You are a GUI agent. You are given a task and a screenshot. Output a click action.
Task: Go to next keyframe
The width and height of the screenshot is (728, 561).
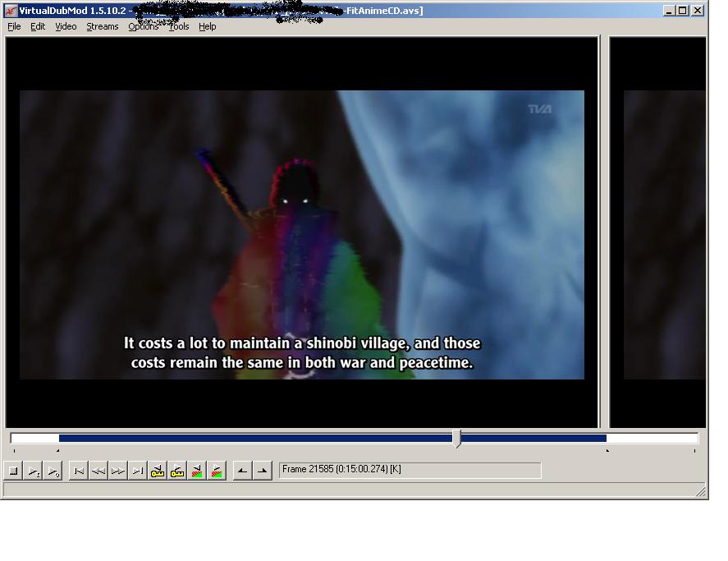coord(177,471)
